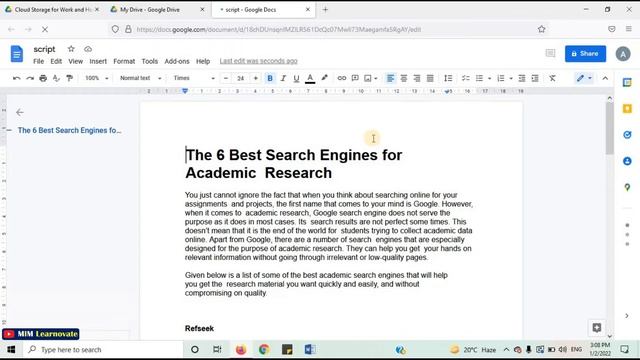Open the File menu

(38, 61)
